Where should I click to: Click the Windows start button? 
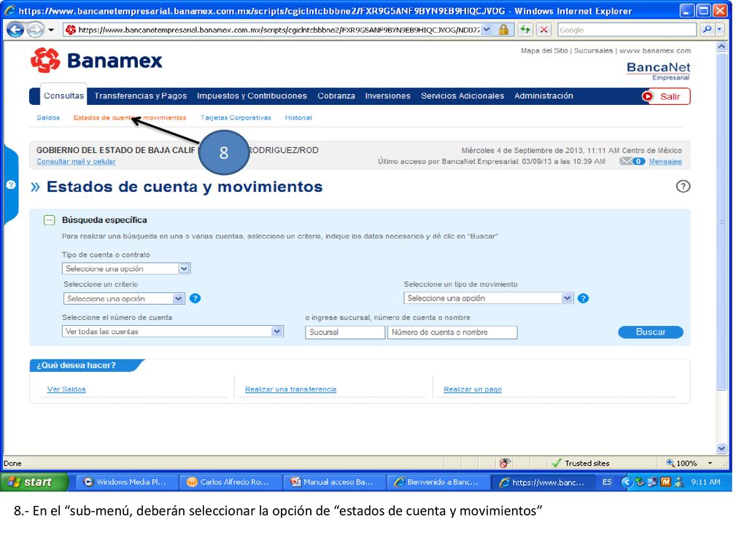point(34,482)
